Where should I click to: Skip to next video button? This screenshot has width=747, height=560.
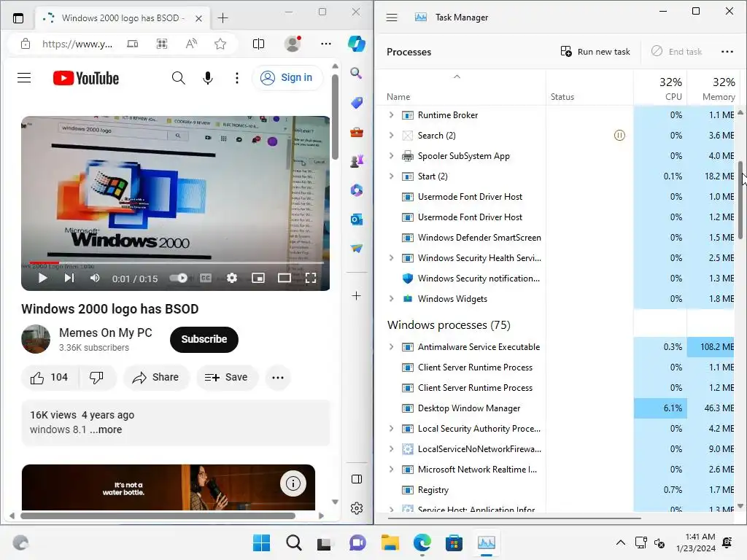69,278
